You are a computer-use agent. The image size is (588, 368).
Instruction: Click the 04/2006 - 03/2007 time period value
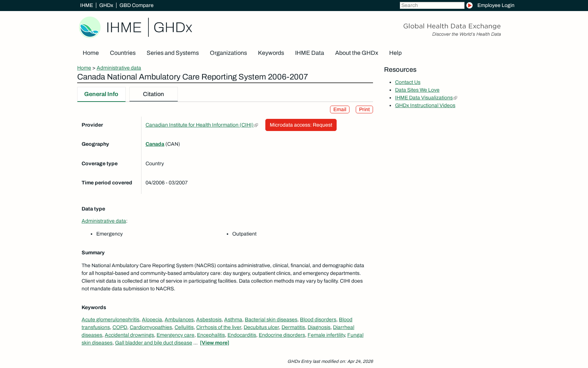[166, 183]
